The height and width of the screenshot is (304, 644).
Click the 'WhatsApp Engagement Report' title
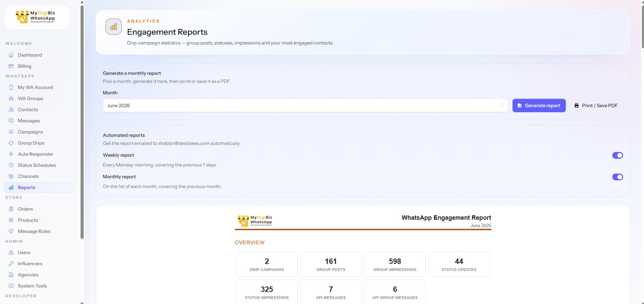(447, 218)
